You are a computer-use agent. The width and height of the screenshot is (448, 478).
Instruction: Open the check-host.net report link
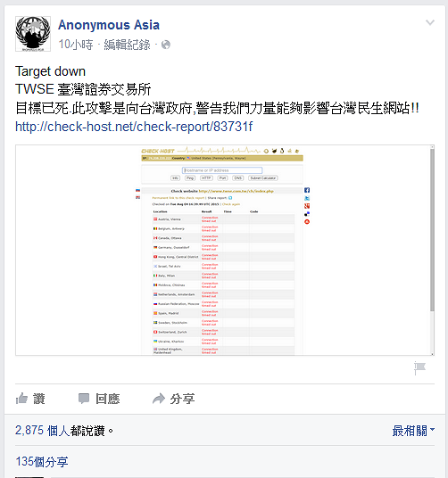coord(134,127)
